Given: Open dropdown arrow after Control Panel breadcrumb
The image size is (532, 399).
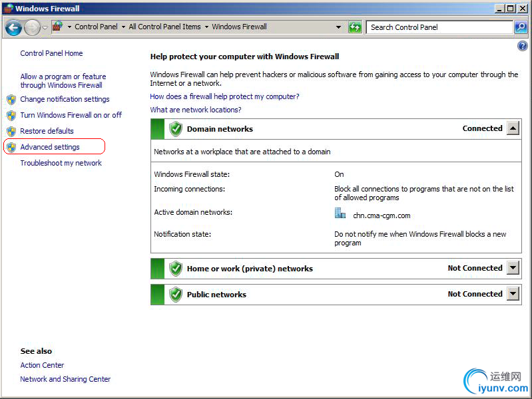Looking at the screenshot, I should [x=123, y=27].
